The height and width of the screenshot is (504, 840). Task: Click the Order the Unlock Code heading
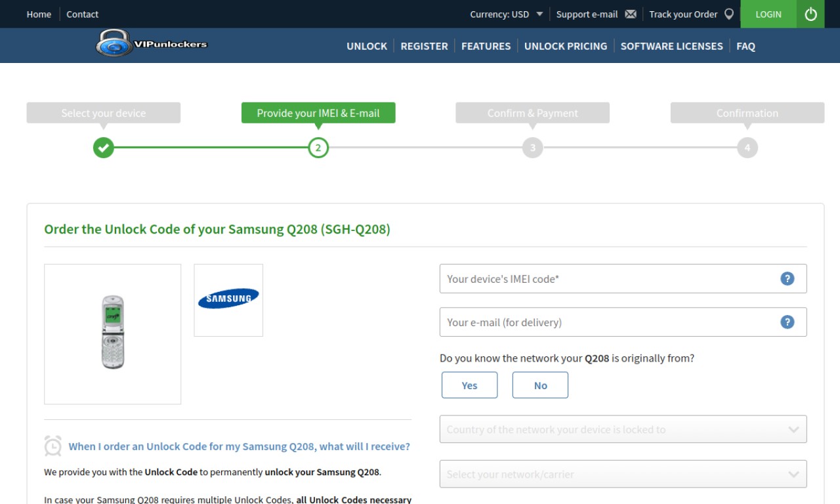pyautogui.click(x=217, y=229)
